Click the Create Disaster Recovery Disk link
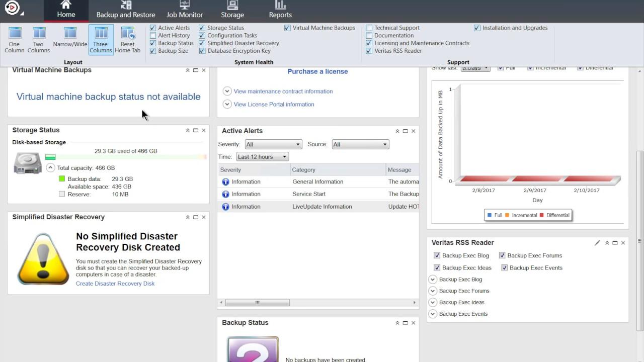 coord(115,283)
